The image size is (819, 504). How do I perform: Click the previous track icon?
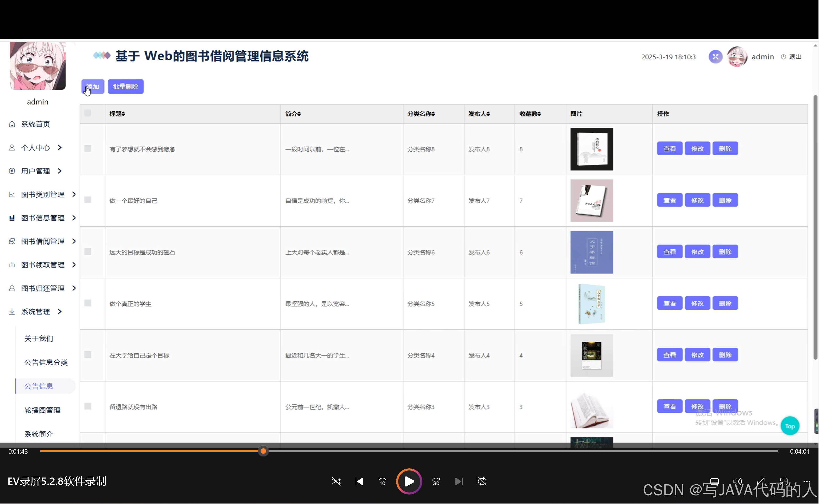click(359, 481)
